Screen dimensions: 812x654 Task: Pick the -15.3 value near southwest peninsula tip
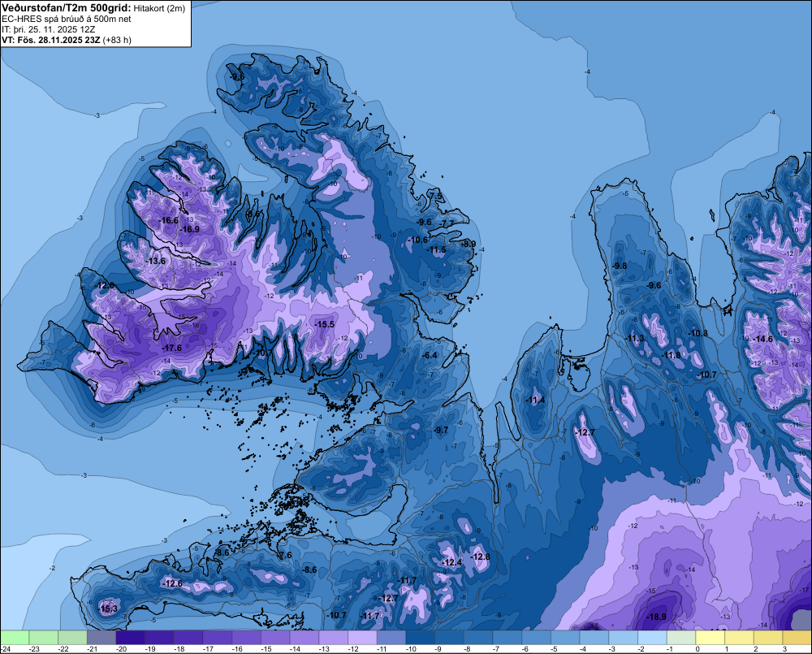click(x=108, y=609)
